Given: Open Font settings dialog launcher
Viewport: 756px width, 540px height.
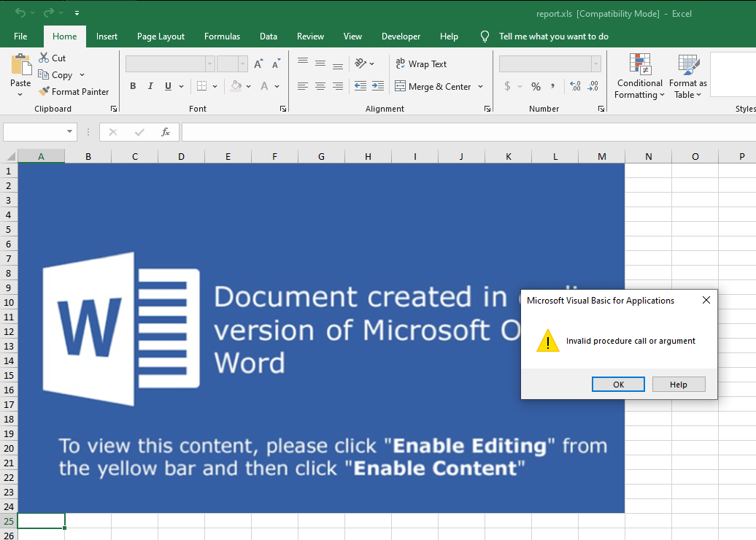Looking at the screenshot, I should [283, 109].
